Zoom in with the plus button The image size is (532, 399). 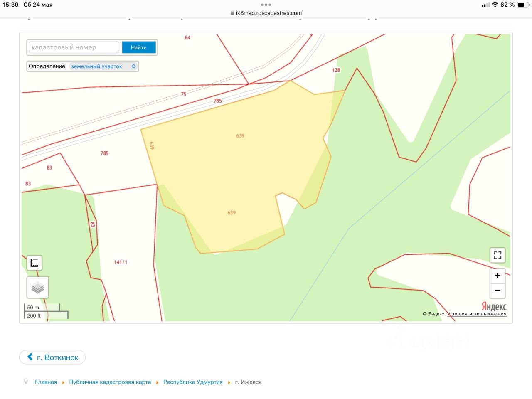click(498, 276)
